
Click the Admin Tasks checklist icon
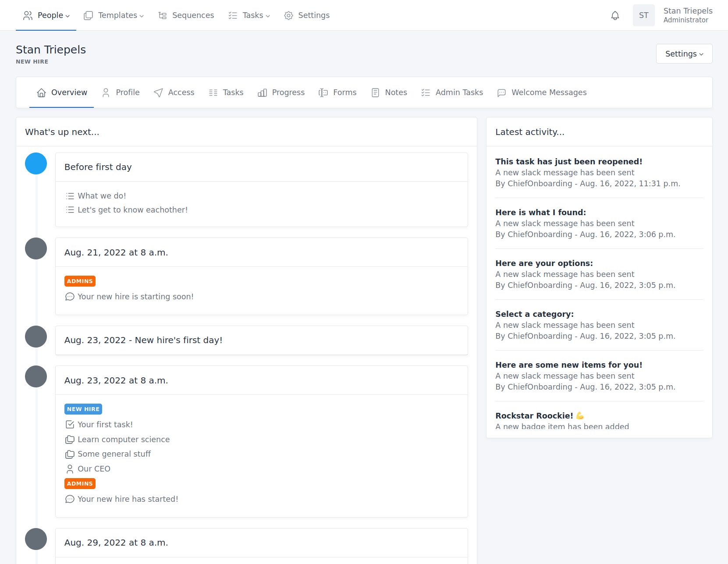[x=426, y=92]
